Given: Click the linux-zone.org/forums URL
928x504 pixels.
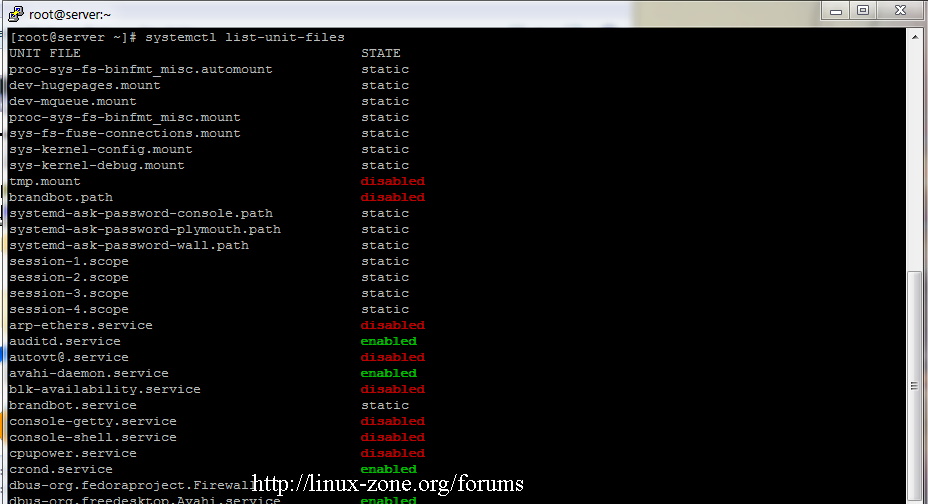Looking at the screenshot, I should [x=387, y=484].
